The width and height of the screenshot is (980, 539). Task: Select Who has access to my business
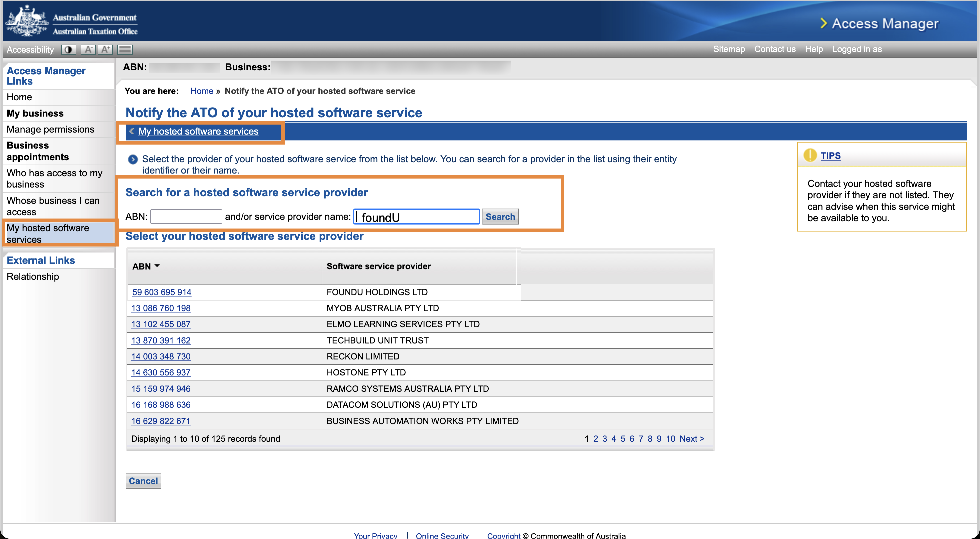click(55, 179)
